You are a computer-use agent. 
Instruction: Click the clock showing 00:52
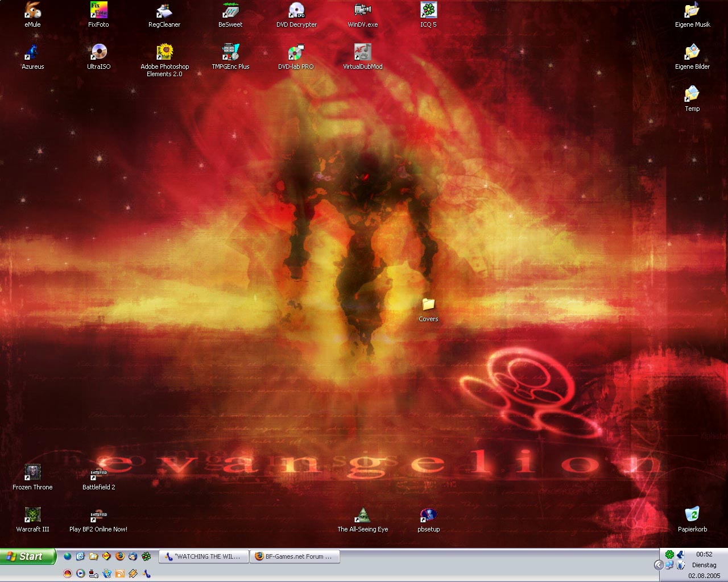tap(704, 554)
